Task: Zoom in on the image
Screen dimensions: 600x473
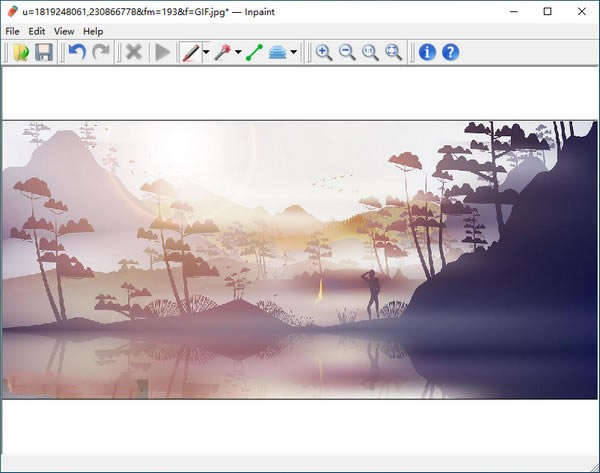Action: (324, 52)
